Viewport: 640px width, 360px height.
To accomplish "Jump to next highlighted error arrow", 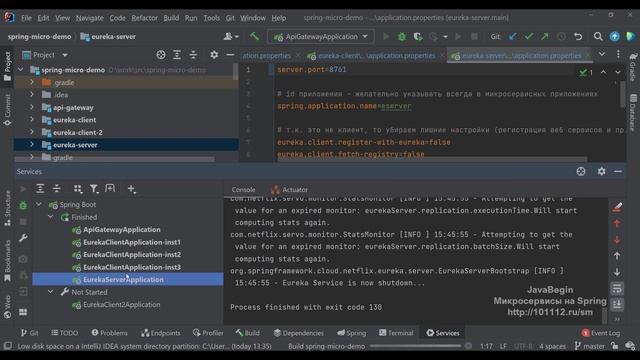I will click(x=618, y=72).
